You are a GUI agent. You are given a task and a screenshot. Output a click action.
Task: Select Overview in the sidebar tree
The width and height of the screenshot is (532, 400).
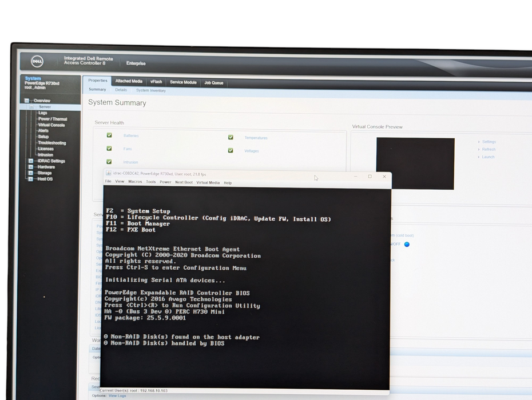42,101
